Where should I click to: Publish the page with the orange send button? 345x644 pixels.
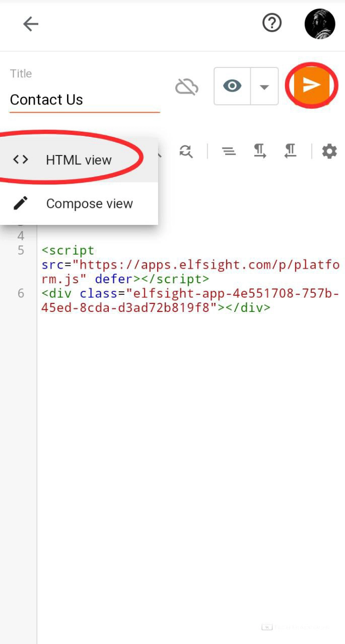pos(311,85)
